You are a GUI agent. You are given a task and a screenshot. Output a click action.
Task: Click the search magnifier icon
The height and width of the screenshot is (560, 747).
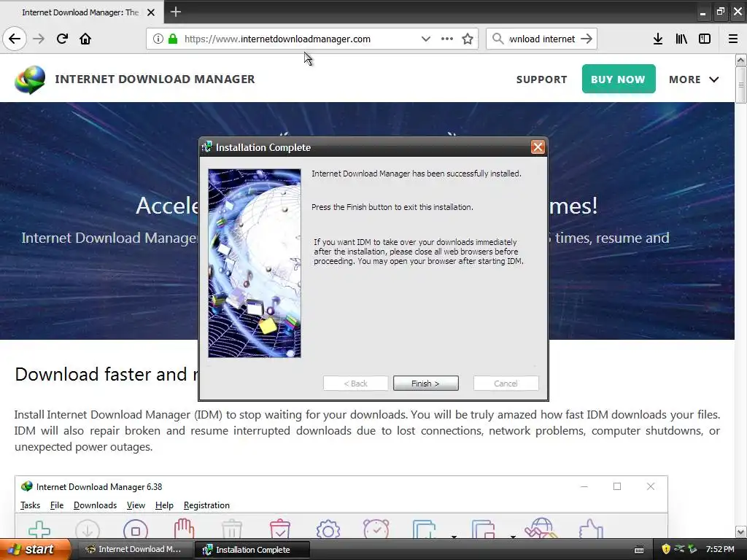[x=498, y=39]
